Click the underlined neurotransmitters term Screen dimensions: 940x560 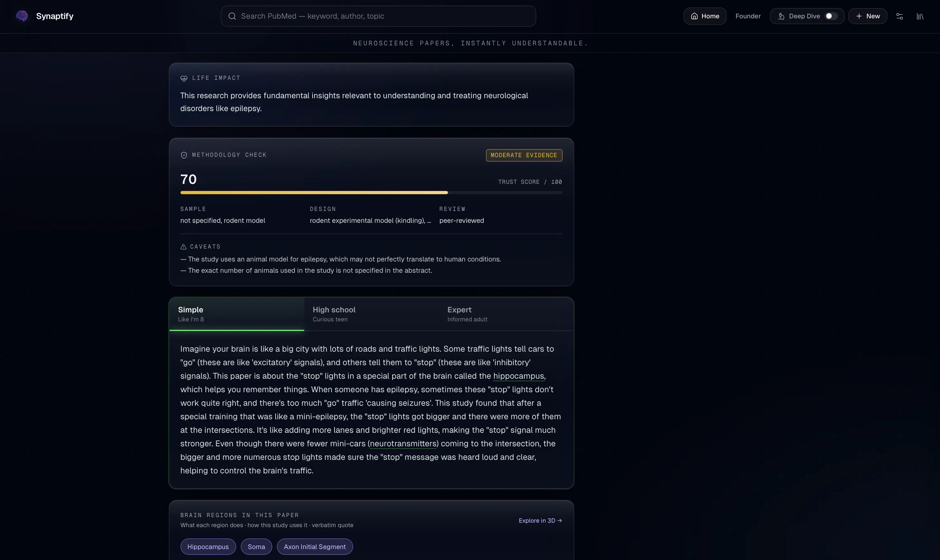pos(403,444)
